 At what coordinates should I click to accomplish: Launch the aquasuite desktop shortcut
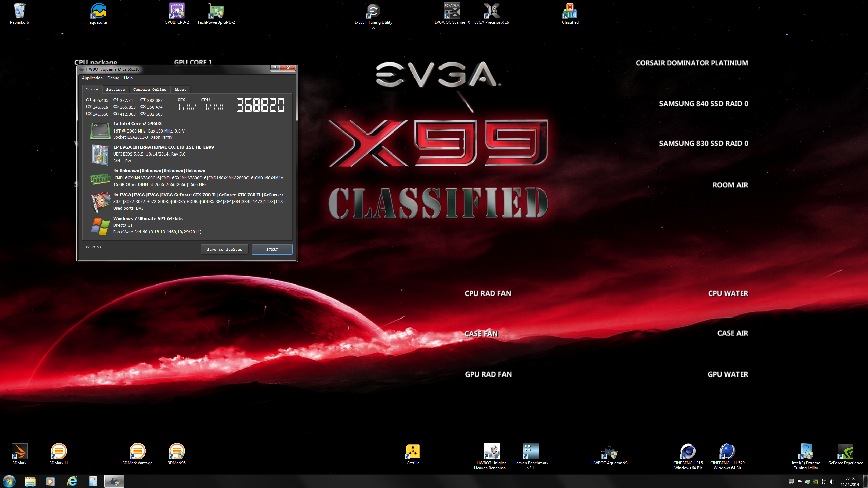[98, 14]
